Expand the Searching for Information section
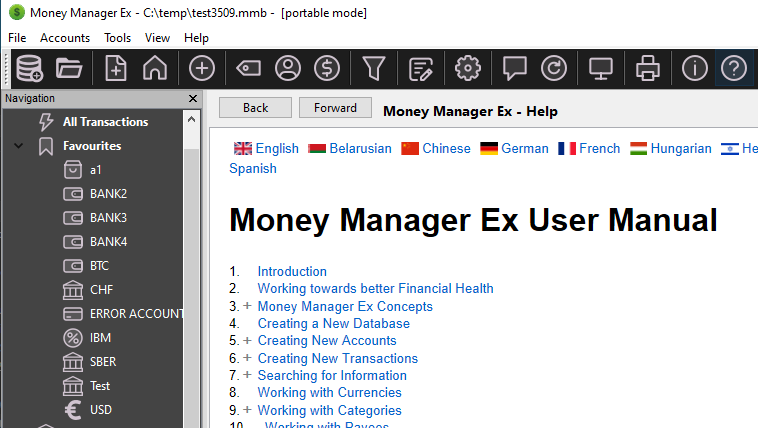This screenshot has width=758, height=428. (x=248, y=375)
